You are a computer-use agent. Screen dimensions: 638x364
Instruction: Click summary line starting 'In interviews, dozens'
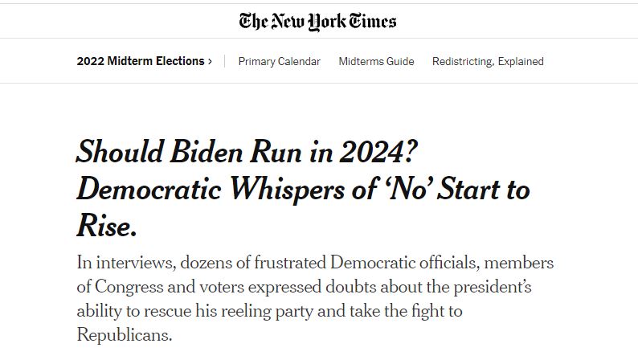pos(315,263)
